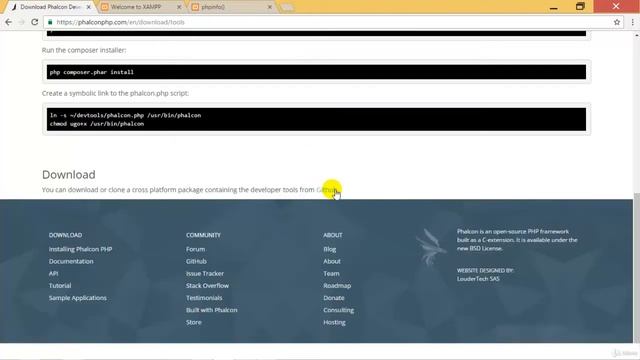The width and height of the screenshot is (640, 360).
Task: Open the Blog link under About
Action: click(330, 249)
